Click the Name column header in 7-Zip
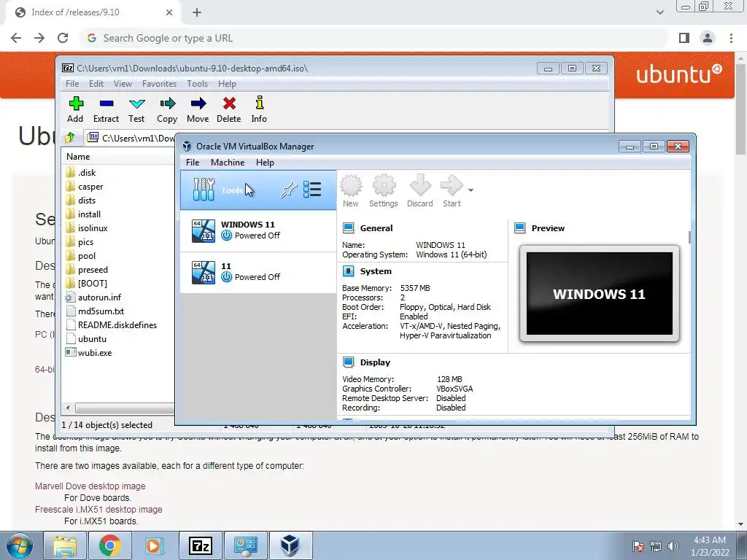Viewport: 747px width, 560px height. [118, 157]
